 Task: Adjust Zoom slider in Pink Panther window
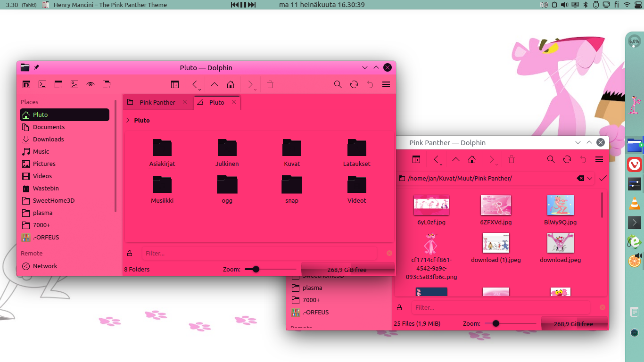coord(511,323)
